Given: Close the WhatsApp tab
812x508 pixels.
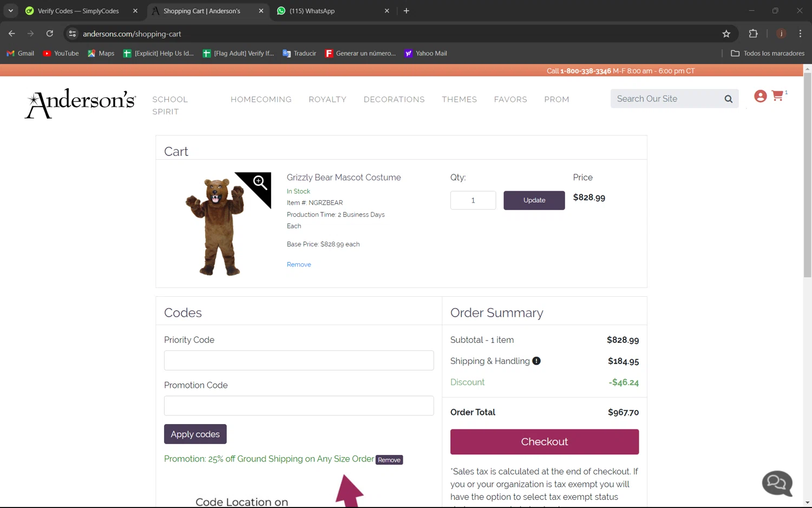Looking at the screenshot, I should tap(387, 11).
